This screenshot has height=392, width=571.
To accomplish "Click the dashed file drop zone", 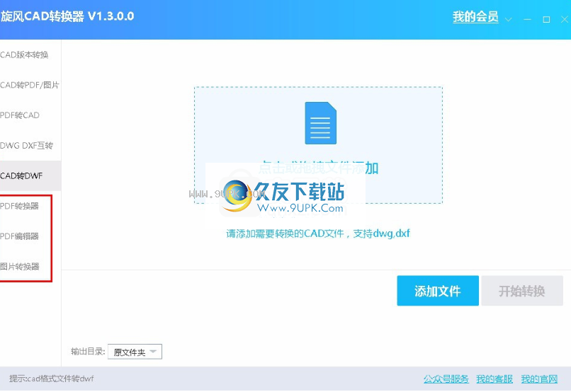I will pyautogui.click(x=318, y=145).
